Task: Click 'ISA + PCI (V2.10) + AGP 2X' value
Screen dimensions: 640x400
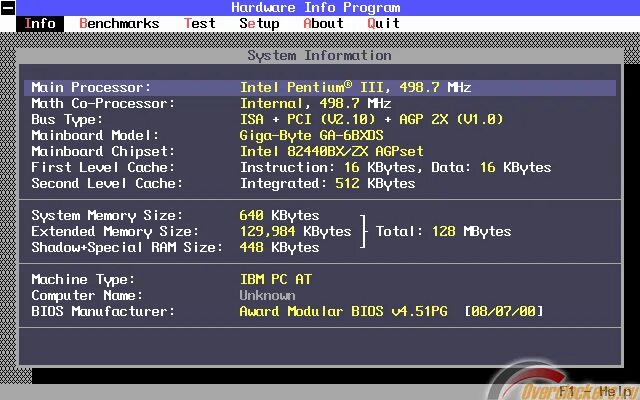Action: (371, 119)
